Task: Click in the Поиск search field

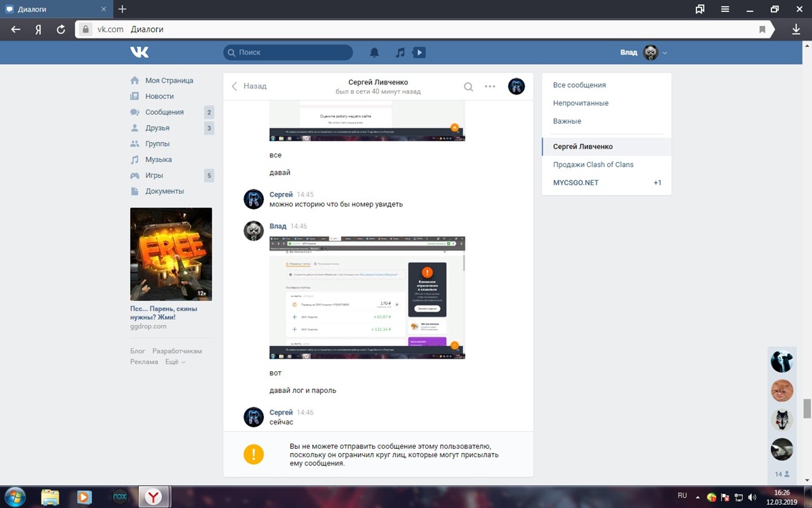Action: point(289,53)
